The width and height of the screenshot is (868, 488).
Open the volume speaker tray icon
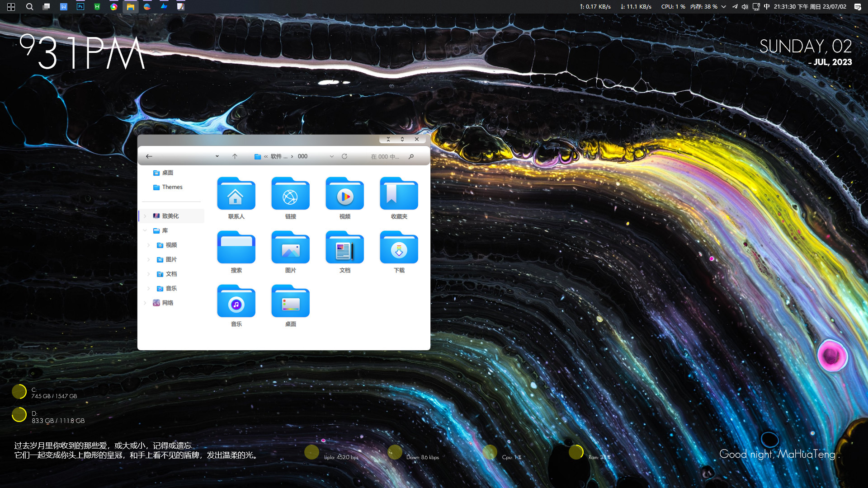coord(745,7)
